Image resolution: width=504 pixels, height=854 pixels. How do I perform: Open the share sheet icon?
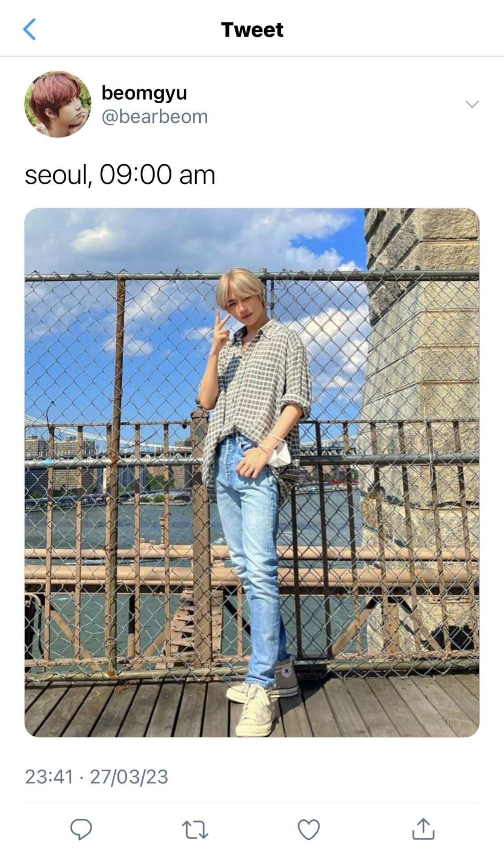(423, 829)
